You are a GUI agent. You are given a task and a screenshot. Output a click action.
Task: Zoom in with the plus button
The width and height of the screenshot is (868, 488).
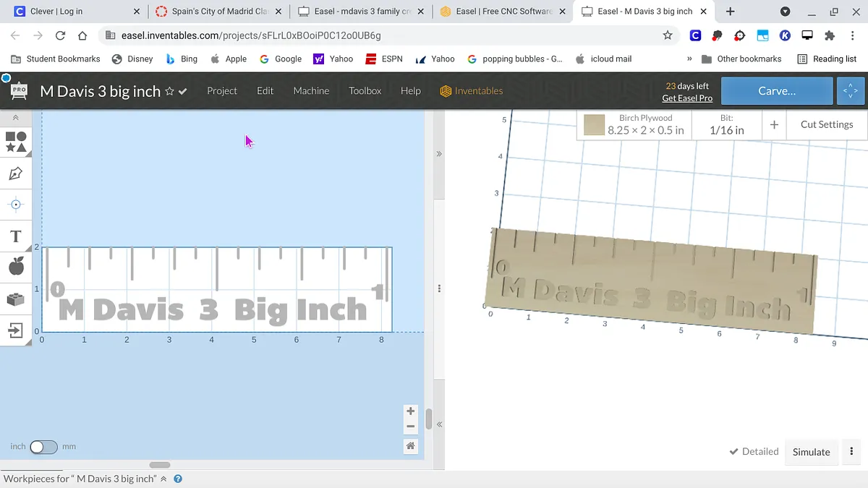(x=410, y=411)
